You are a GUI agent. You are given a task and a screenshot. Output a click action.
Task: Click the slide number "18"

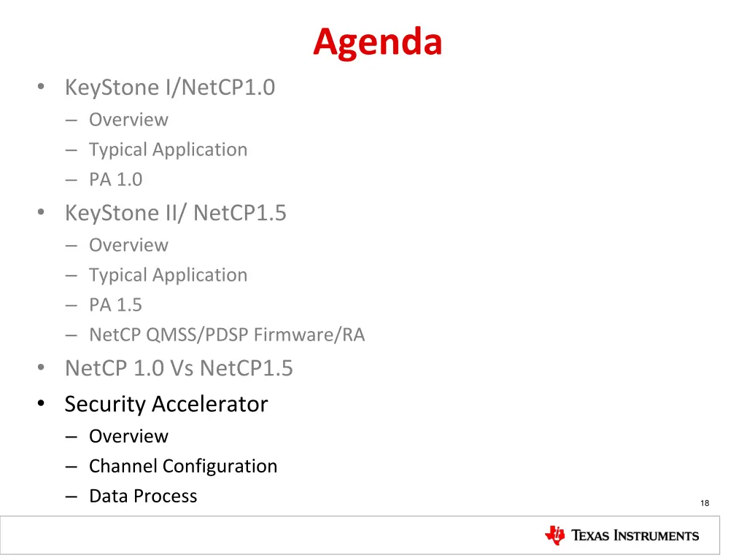[705, 503]
